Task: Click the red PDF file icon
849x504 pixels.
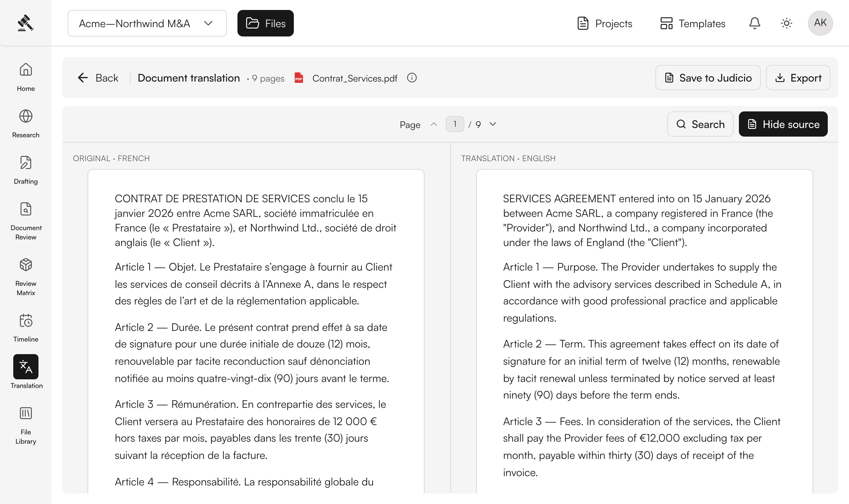Action: [299, 78]
